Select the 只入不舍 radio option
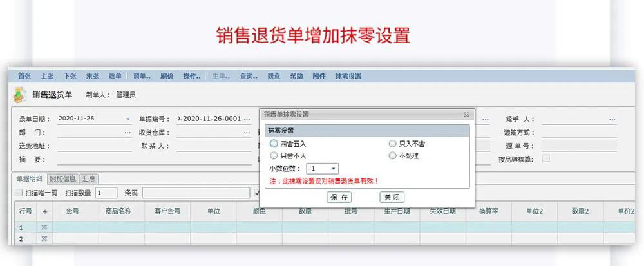 [x=393, y=144]
